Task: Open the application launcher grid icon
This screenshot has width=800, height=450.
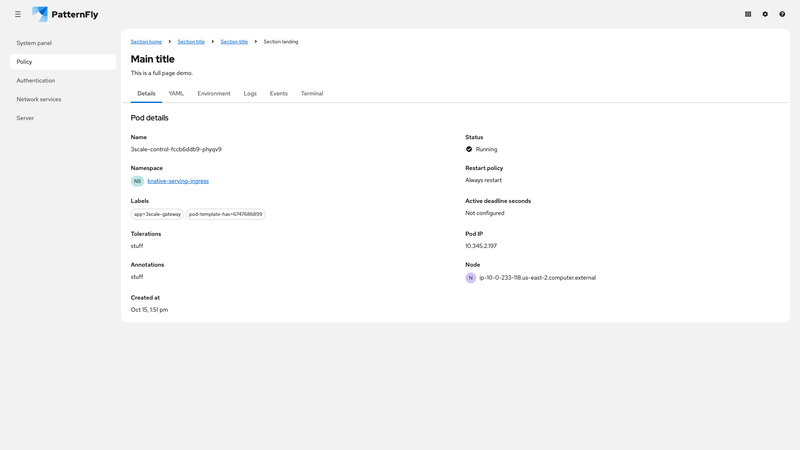Action: tap(748, 14)
